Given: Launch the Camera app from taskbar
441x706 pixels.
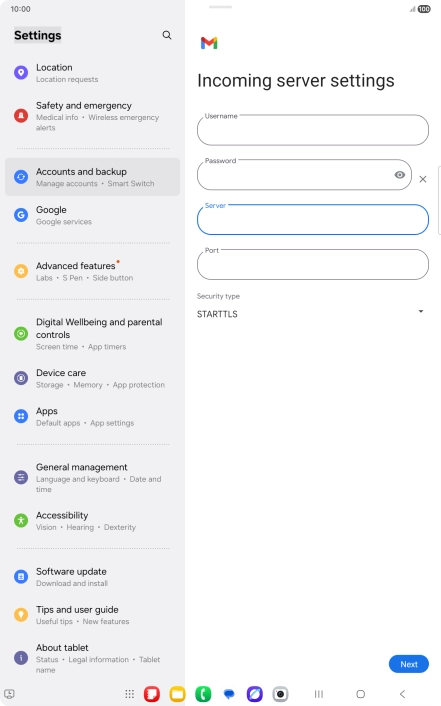Looking at the screenshot, I should point(280,694).
